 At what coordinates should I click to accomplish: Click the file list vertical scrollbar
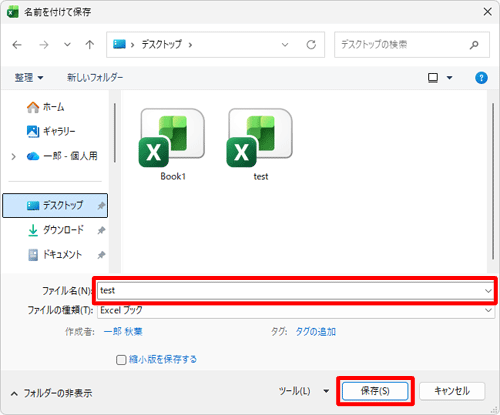(x=493, y=182)
